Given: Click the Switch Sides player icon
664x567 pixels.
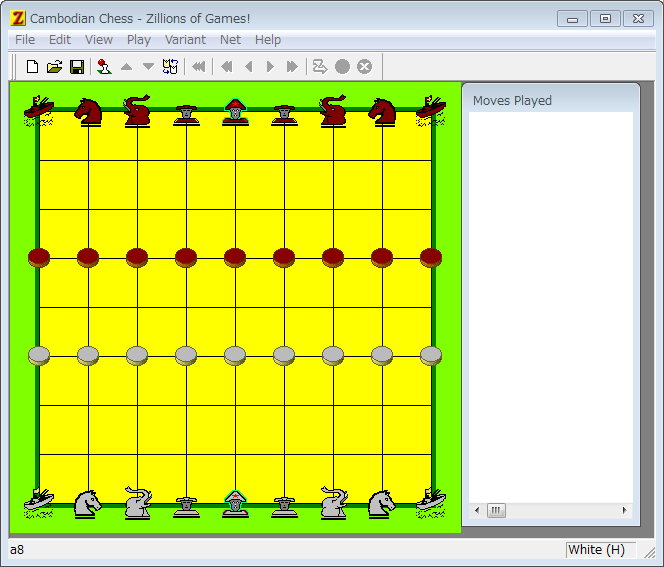Looking at the screenshot, I should tap(104, 67).
